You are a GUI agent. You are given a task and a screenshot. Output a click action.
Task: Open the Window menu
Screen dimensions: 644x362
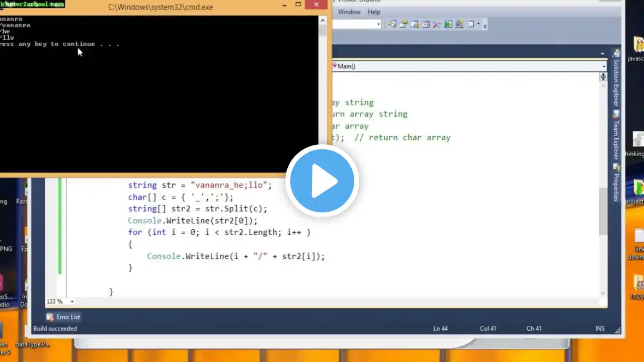coord(349,12)
